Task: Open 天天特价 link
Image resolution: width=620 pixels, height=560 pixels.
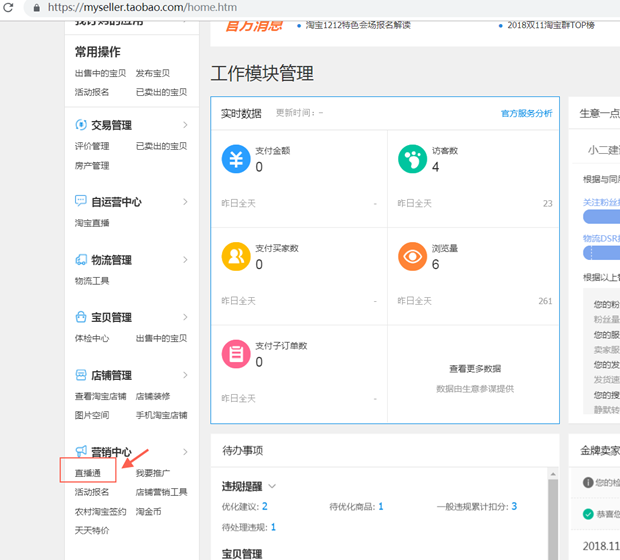Action: [x=92, y=530]
